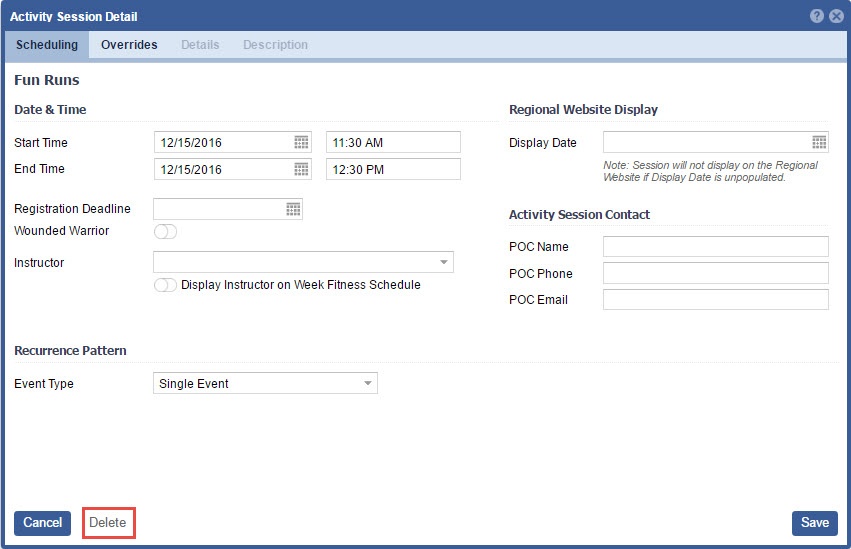Close the Activity Session Detail dialog
This screenshot has height=549, width=851.
point(836,17)
